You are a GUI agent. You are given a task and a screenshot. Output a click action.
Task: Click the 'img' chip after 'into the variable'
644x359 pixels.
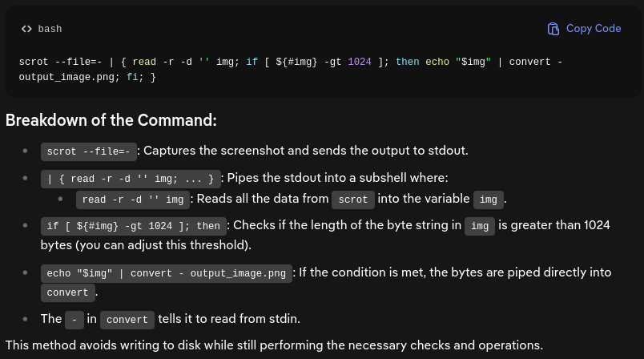pyautogui.click(x=489, y=200)
